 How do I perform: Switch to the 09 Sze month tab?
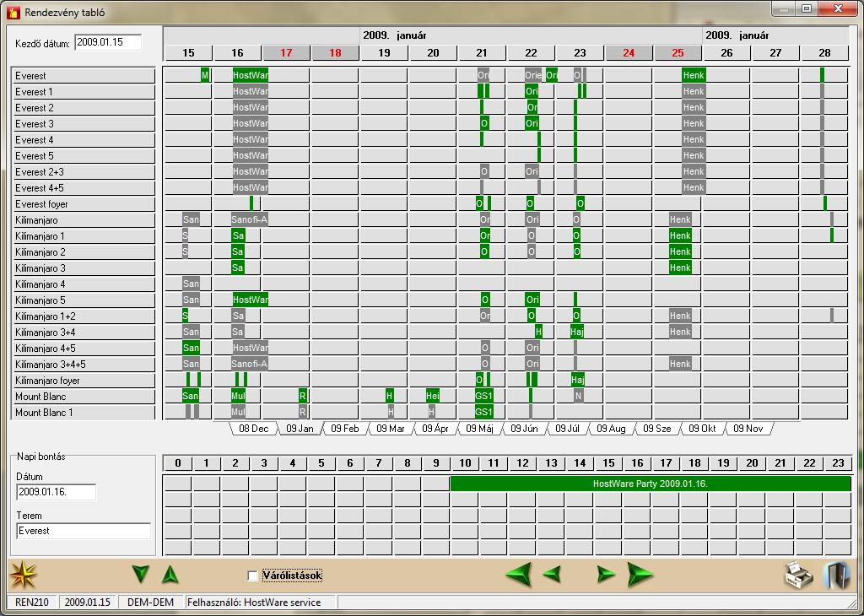(x=656, y=429)
